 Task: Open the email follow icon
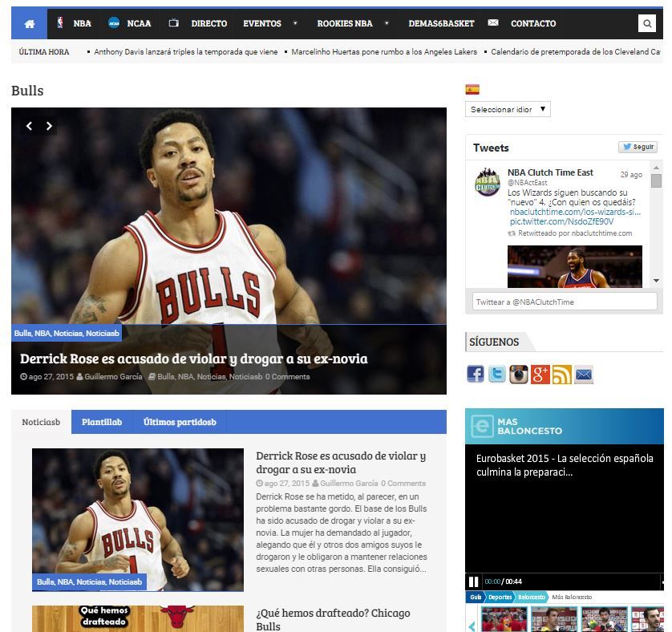click(584, 375)
